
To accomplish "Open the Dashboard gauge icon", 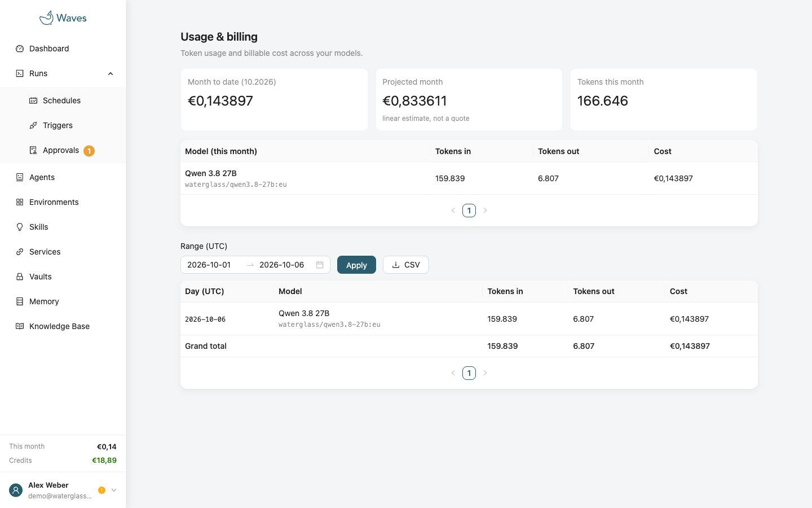I will [20, 49].
